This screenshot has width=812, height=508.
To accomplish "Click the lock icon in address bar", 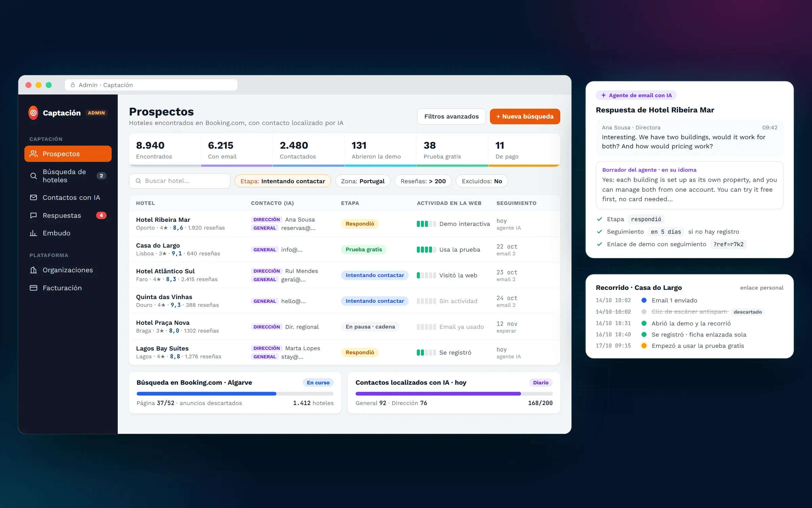I will point(73,85).
